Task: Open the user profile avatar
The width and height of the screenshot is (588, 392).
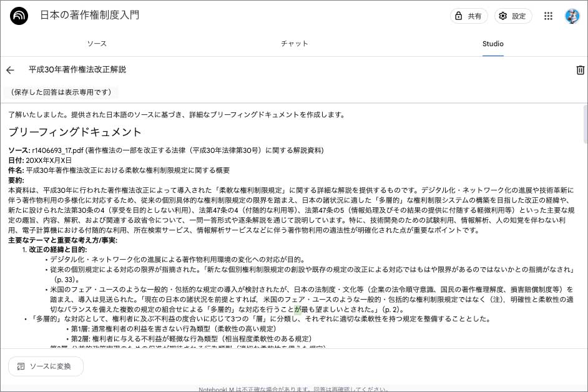Action: [572, 16]
